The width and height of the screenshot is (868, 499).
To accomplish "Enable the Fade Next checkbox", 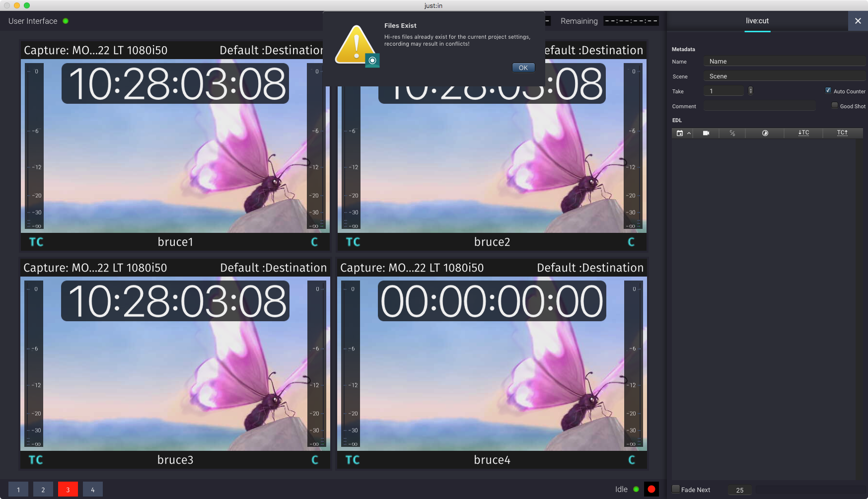I will (x=676, y=489).
